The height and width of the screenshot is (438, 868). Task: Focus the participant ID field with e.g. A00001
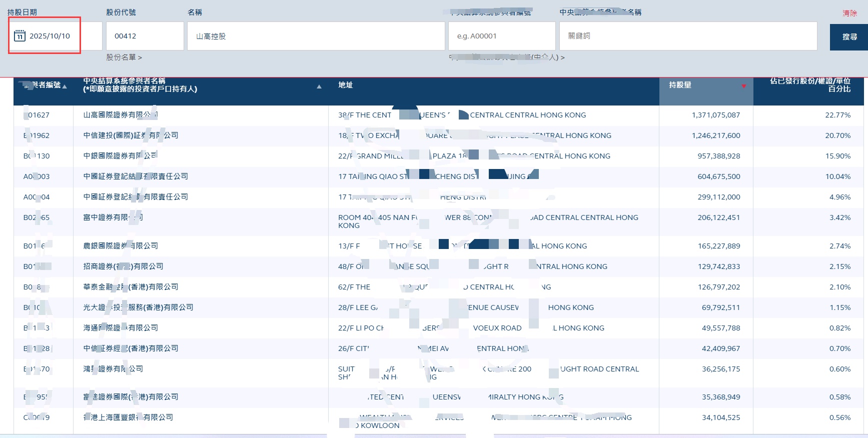502,36
